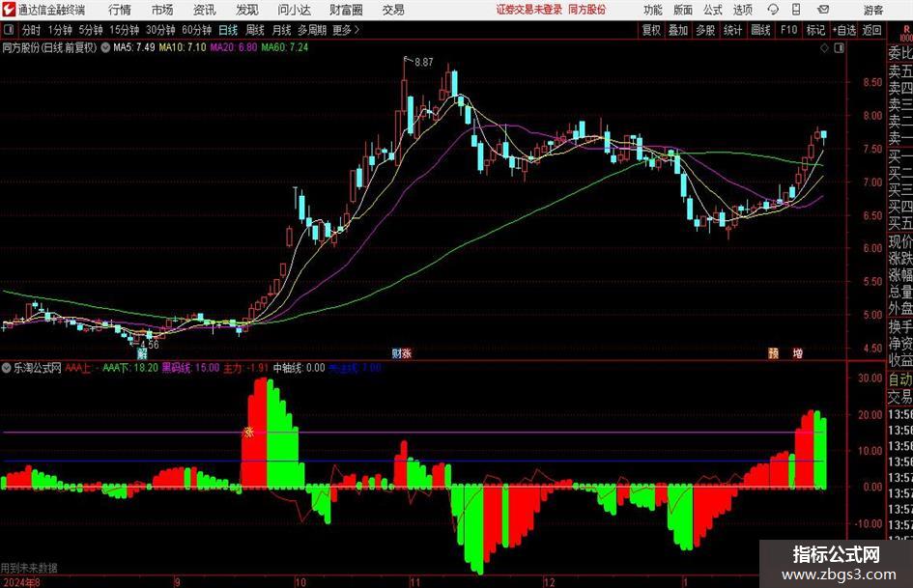This screenshot has height=588, width=913.
Task: Add stock with +自选 button
Action: pyautogui.click(x=844, y=30)
